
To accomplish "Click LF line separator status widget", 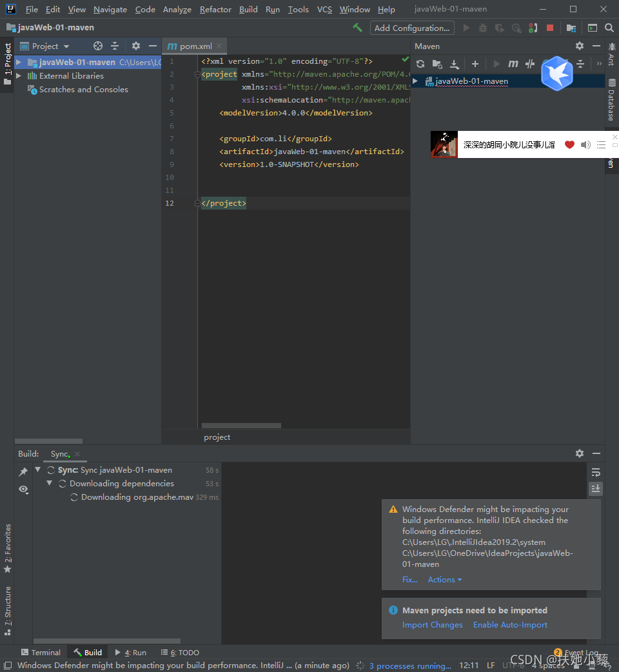I will click(491, 666).
